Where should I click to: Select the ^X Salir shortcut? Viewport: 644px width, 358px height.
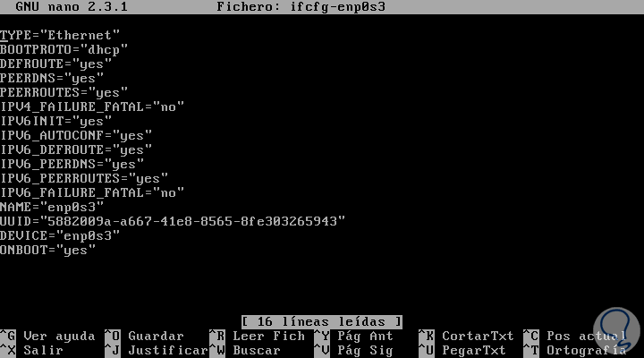point(31,350)
